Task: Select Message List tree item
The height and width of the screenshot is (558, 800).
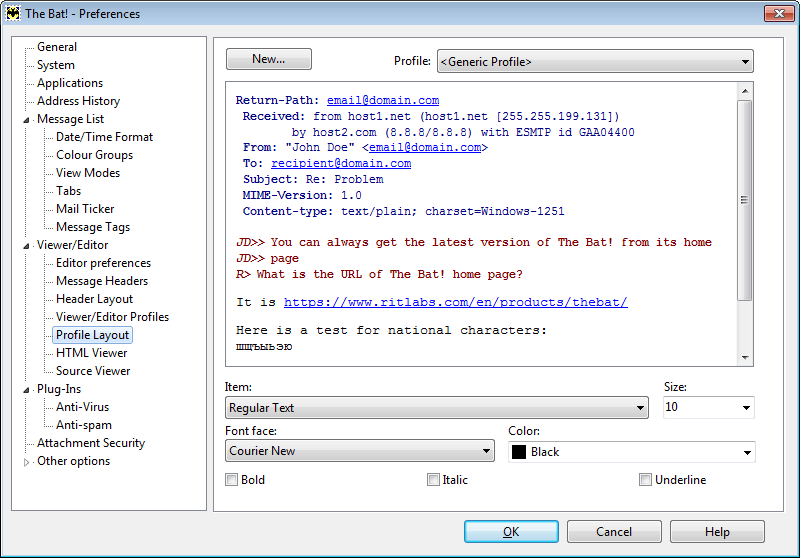Action: pos(70,119)
